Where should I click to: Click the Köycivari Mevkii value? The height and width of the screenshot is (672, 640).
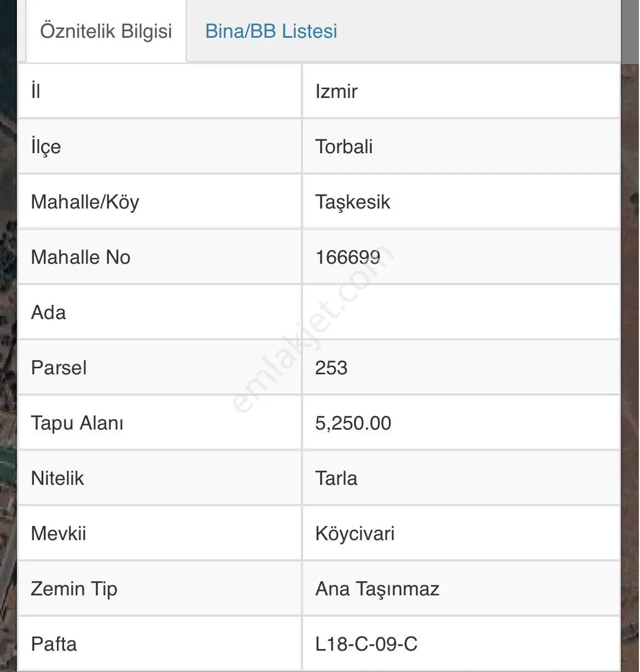click(x=354, y=534)
